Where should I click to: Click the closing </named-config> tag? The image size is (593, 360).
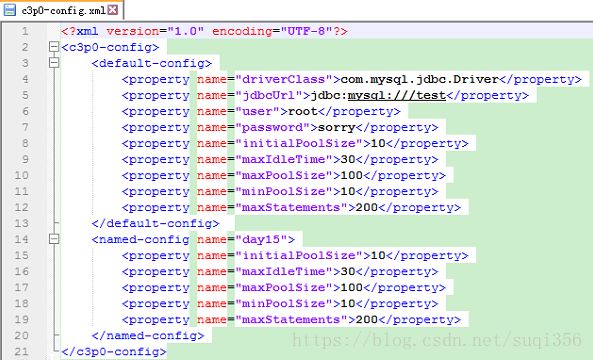click(x=148, y=335)
